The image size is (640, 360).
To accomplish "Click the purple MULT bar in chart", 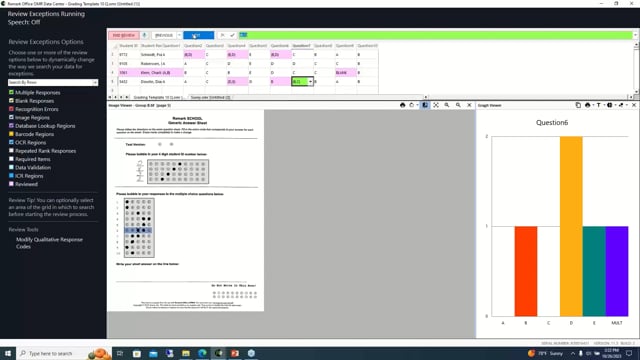I will 617,271.
